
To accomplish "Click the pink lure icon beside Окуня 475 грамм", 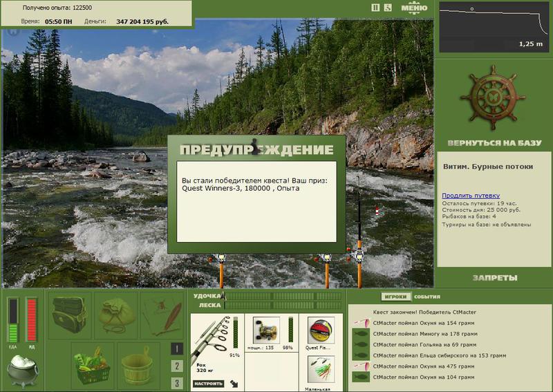I will point(361,366).
